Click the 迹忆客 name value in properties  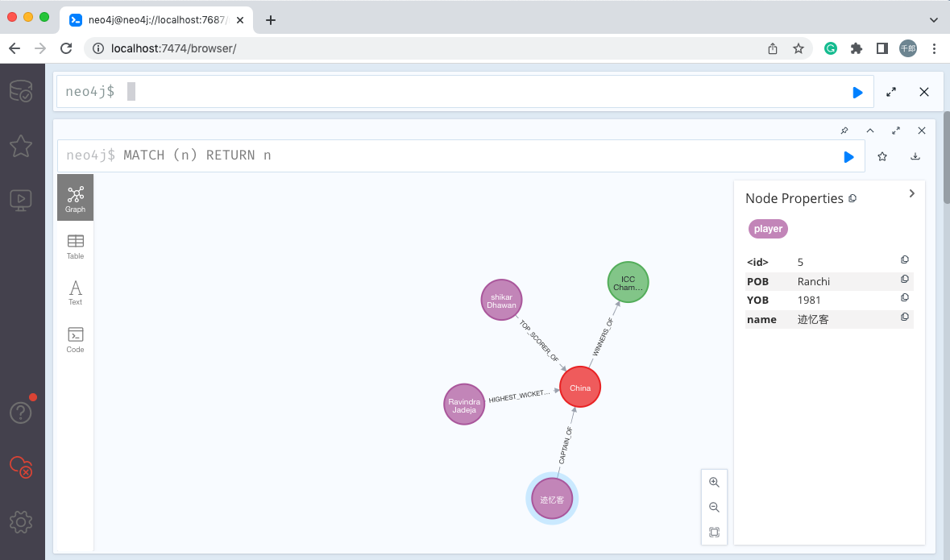point(813,319)
